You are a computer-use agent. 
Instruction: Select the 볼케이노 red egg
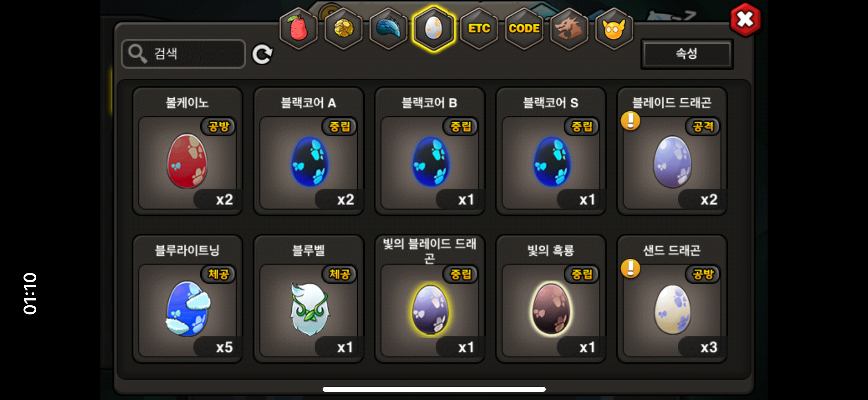tap(187, 151)
